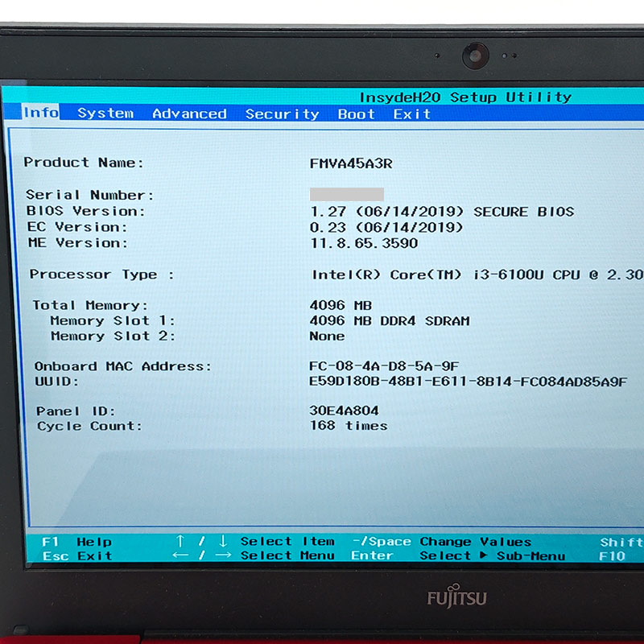The width and height of the screenshot is (644, 644).
Task: Select the Intel Core i3-6100U value
Action: pos(477,275)
